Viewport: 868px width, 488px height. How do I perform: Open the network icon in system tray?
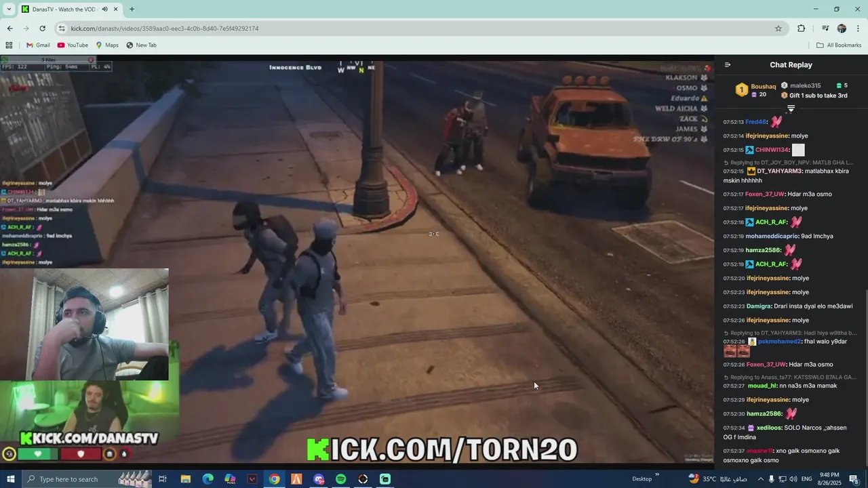tap(783, 479)
